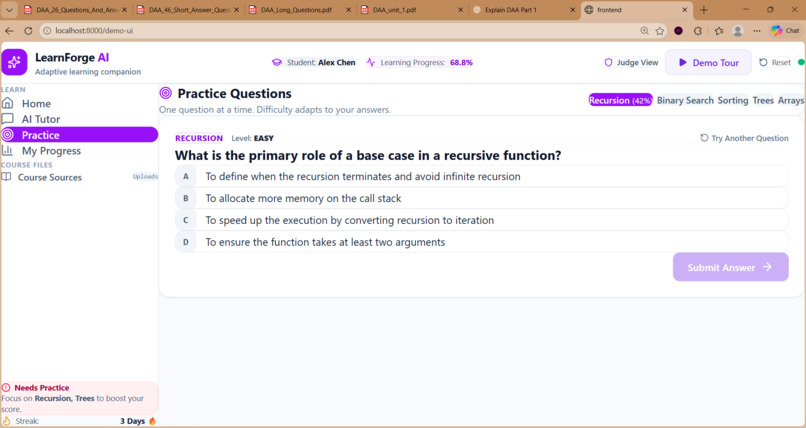Go back using browser back arrow
Image resolution: width=806 pixels, height=428 pixels.
[9, 31]
